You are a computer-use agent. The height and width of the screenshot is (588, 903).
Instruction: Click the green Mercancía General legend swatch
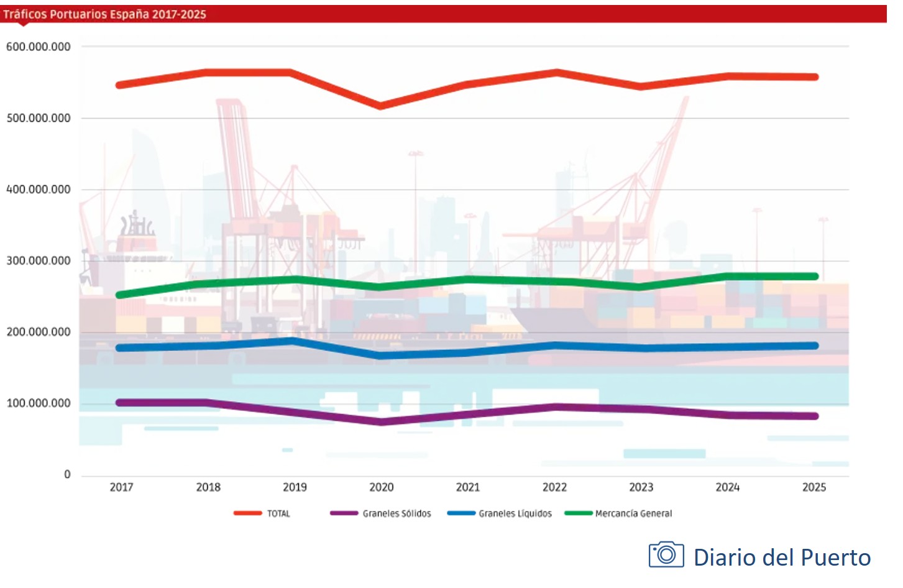click(x=578, y=513)
